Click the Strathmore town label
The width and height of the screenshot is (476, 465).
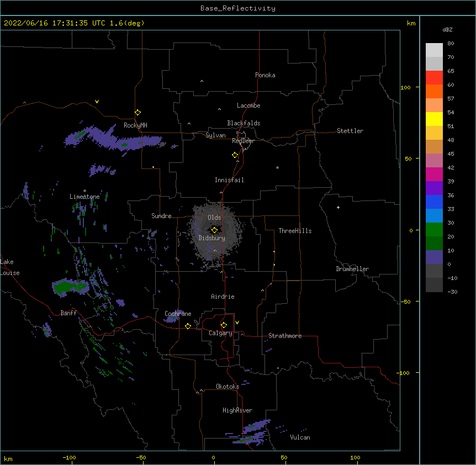click(285, 336)
